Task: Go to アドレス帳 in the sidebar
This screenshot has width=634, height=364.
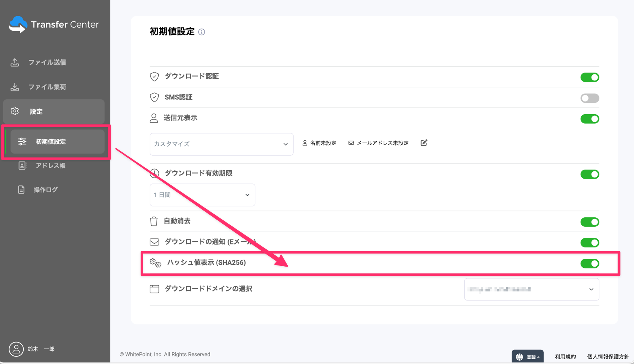Action: click(50, 166)
